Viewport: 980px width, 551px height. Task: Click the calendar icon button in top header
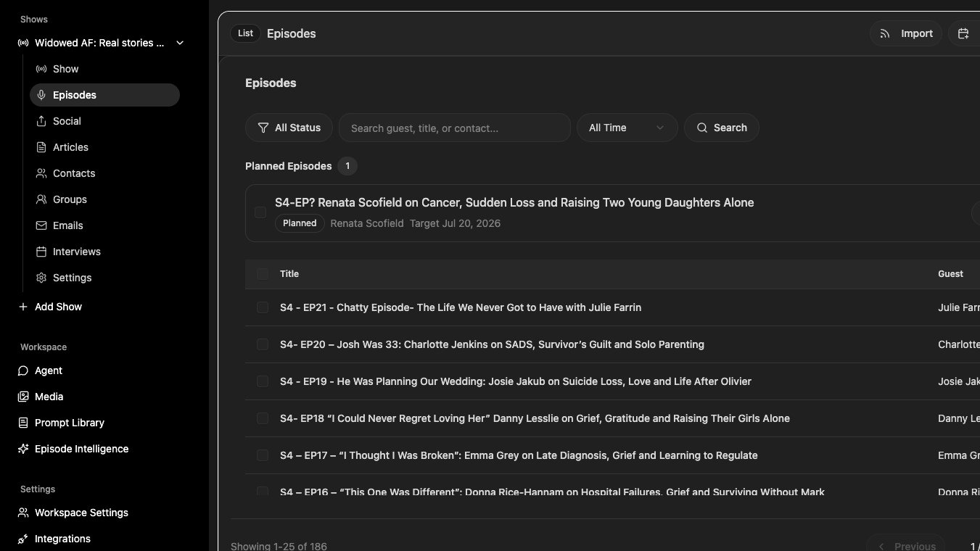tap(963, 33)
